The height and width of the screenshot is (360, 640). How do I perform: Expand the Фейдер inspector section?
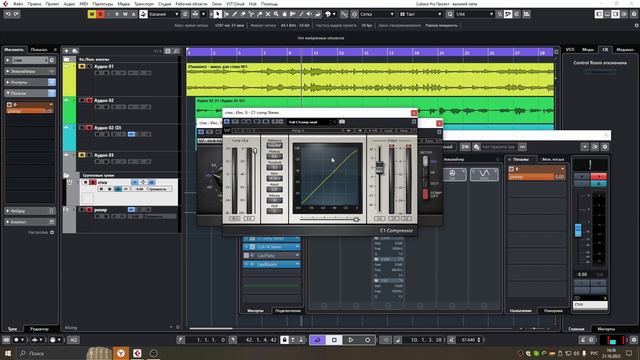pyautogui.click(x=29, y=211)
